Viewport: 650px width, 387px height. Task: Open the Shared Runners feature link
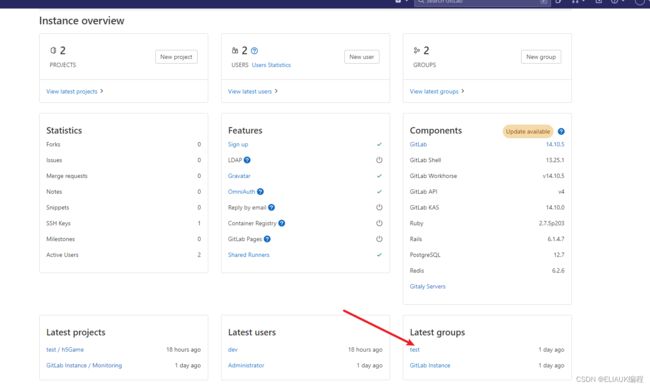click(x=249, y=255)
